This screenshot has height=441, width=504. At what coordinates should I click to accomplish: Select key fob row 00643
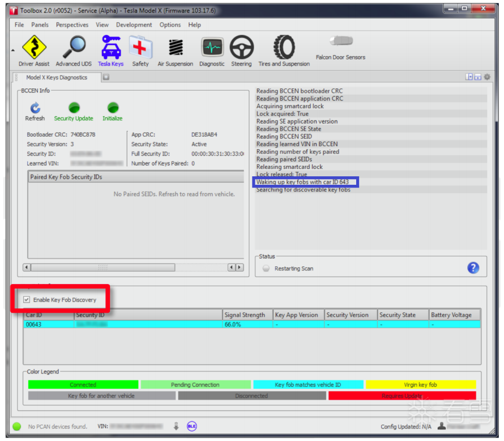tap(252, 324)
